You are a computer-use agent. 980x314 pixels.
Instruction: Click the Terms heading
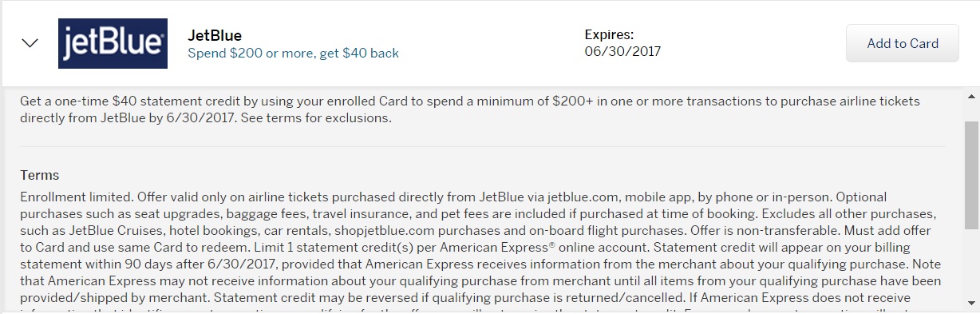[x=40, y=175]
